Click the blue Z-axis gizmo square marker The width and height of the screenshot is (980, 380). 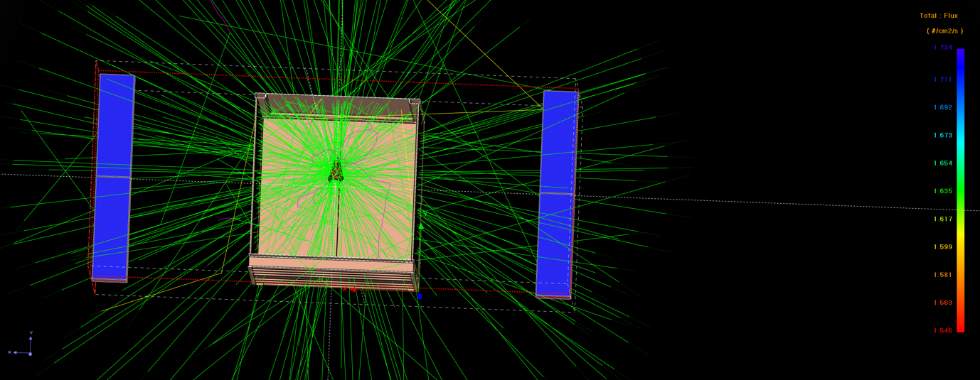click(x=420, y=297)
